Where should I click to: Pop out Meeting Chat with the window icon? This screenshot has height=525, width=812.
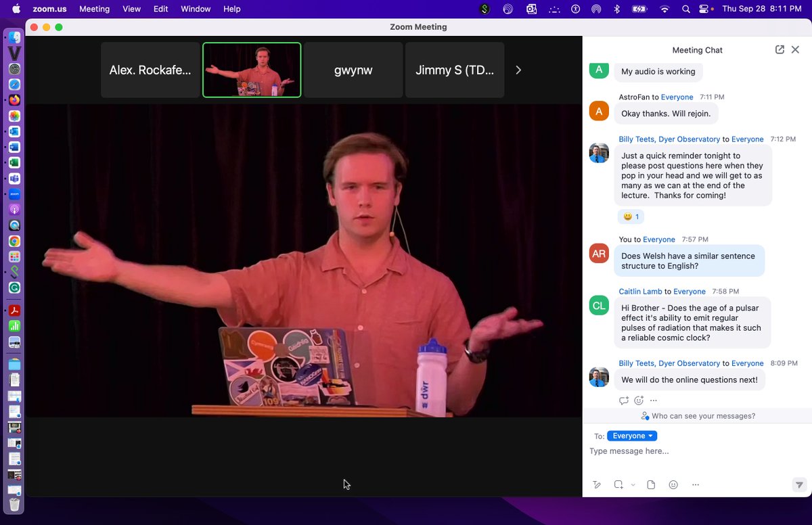click(x=780, y=49)
